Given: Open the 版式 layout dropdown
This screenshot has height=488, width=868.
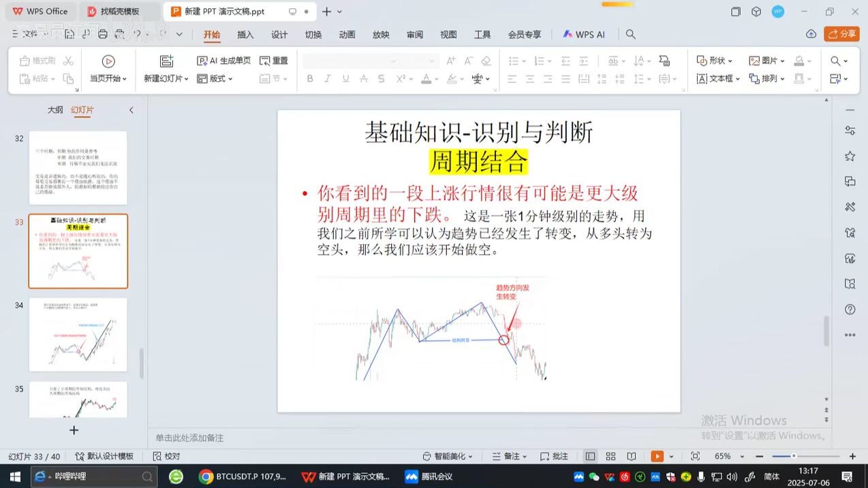Looking at the screenshot, I should pyautogui.click(x=215, y=78).
